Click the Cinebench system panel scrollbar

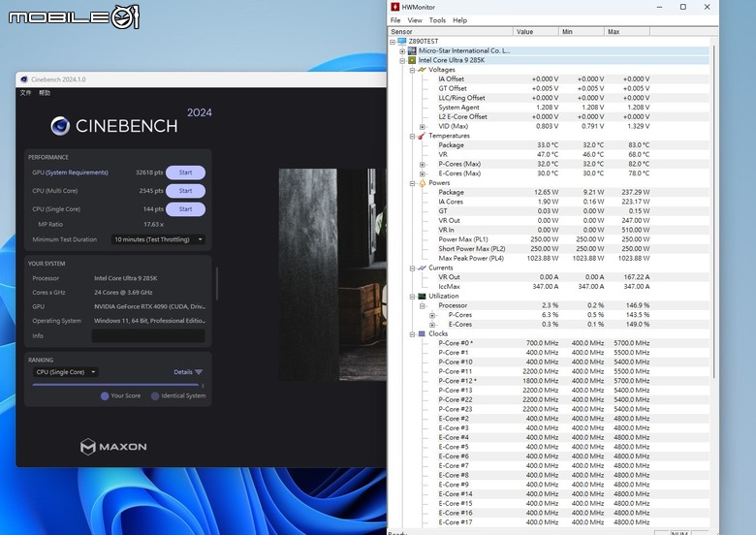(217, 283)
